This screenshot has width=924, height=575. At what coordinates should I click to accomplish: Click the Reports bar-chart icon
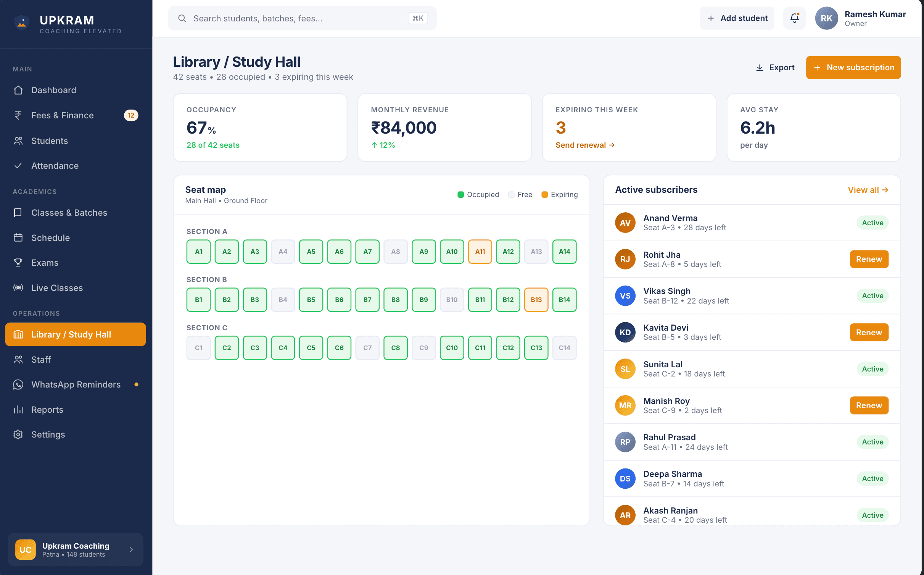pos(18,409)
